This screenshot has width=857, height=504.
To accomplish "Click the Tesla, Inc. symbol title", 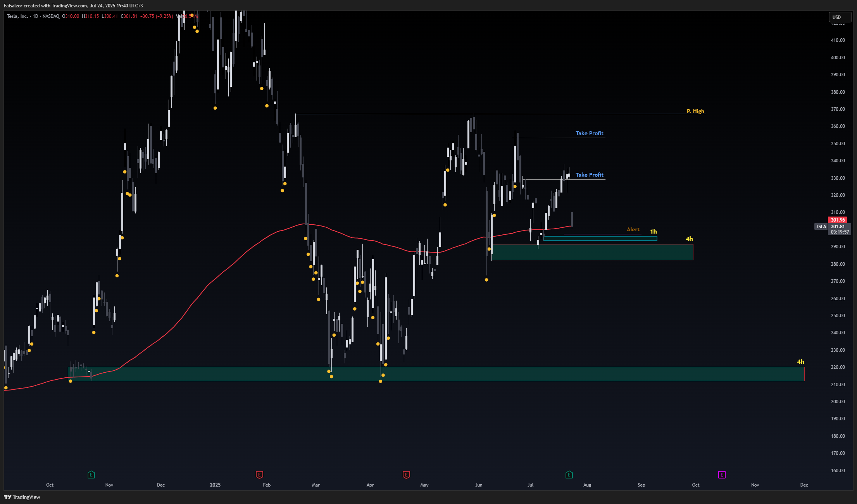I will click(x=17, y=16).
